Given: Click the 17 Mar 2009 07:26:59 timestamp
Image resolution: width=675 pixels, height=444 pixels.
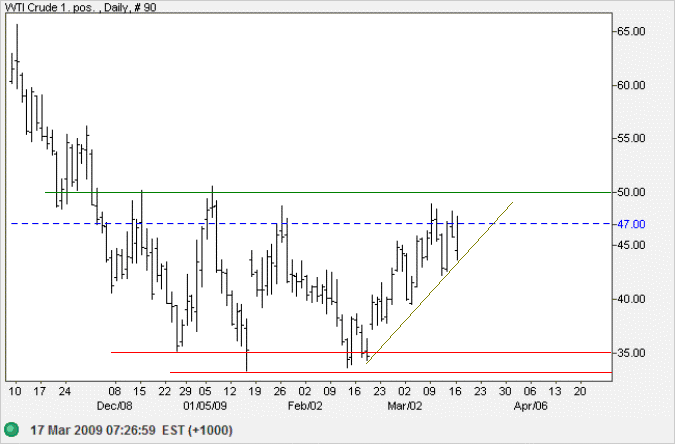Looking at the screenshot, I should [93, 430].
